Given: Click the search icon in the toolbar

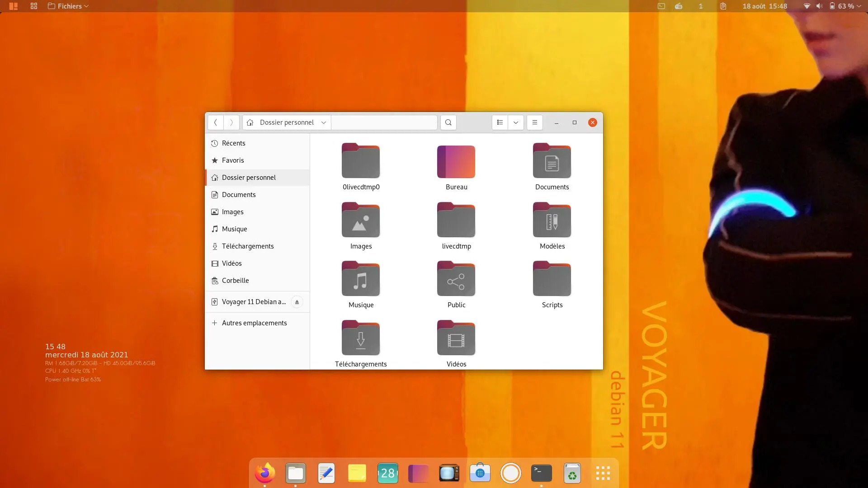Looking at the screenshot, I should coord(448,122).
